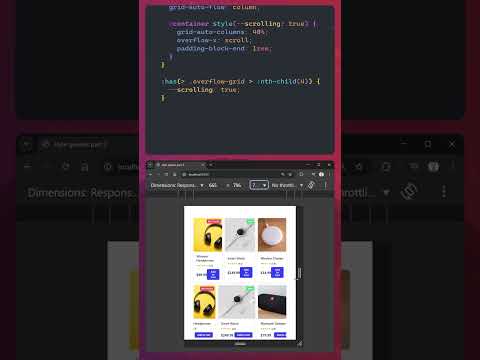Open the zoom percentage dropdown
480x360 pixels.
[259, 185]
